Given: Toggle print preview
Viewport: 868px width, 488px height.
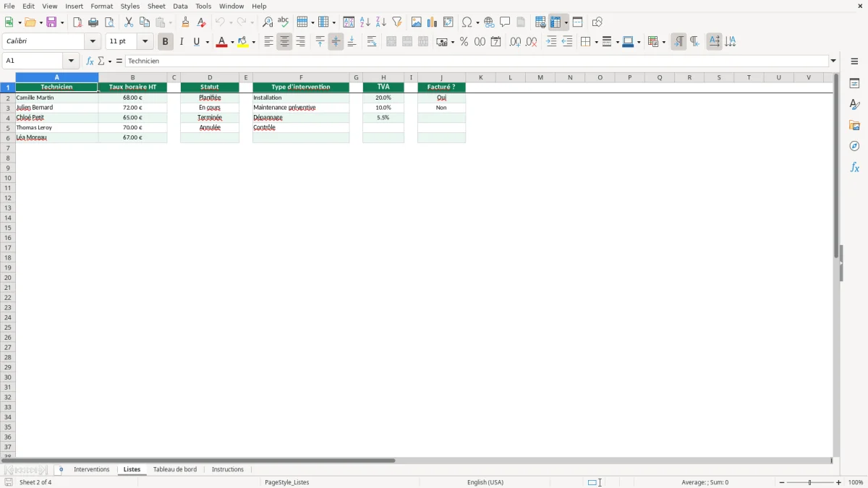Looking at the screenshot, I should point(109,22).
